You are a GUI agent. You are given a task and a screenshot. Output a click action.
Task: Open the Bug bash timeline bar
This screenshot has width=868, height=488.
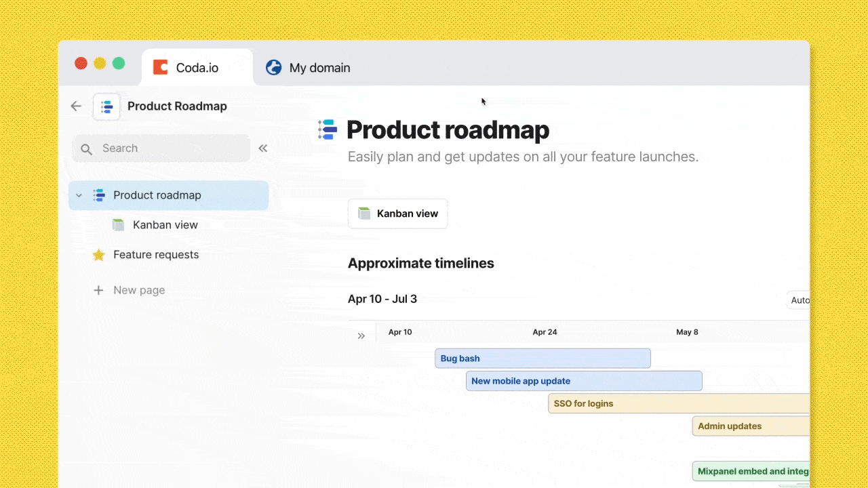pyautogui.click(x=542, y=359)
